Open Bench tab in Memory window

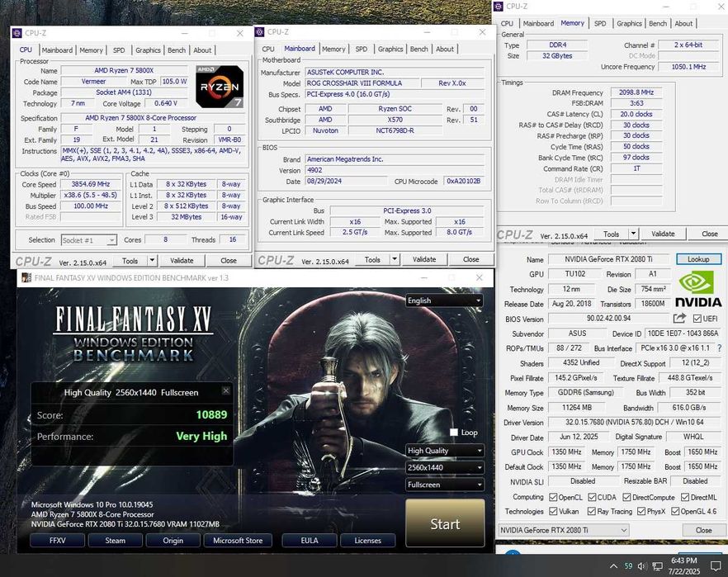click(657, 23)
